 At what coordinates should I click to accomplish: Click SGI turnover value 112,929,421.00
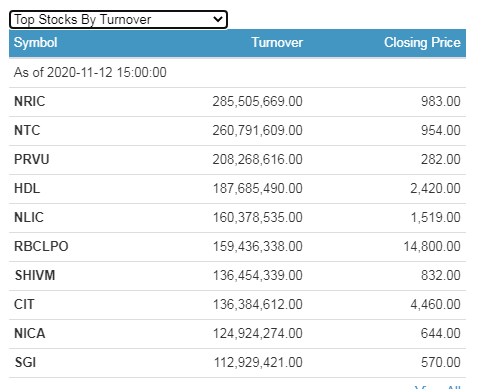pos(258,362)
